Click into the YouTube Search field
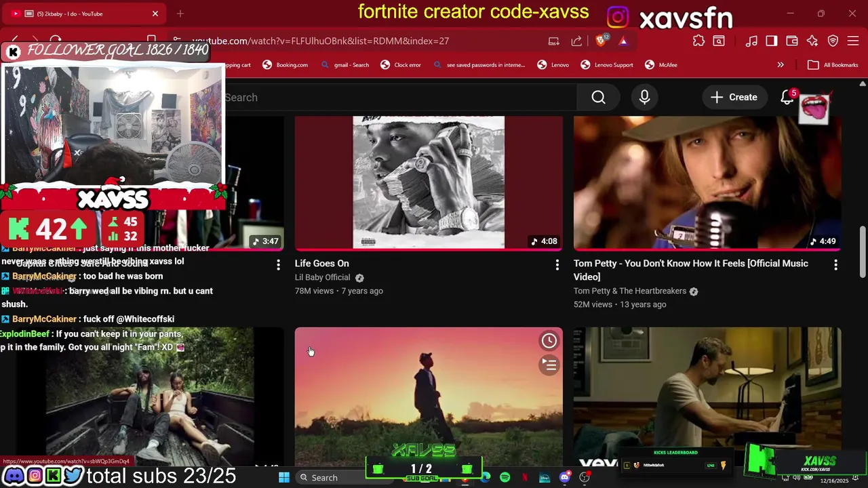 [x=400, y=98]
